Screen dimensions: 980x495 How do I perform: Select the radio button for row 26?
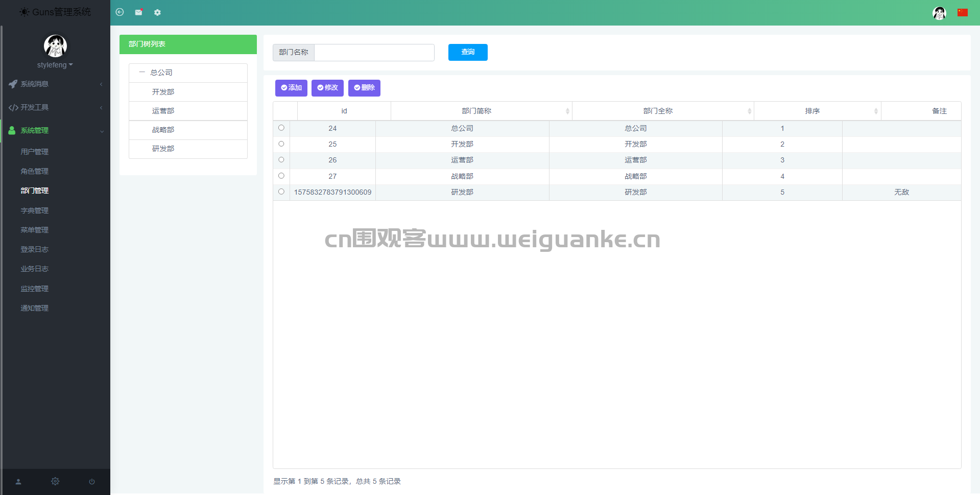[281, 160]
